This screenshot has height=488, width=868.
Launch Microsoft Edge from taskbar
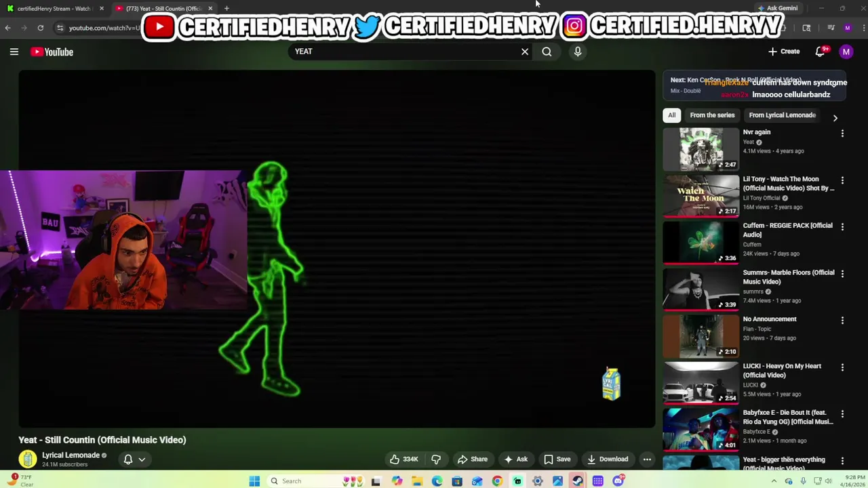[x=437, y=481]
